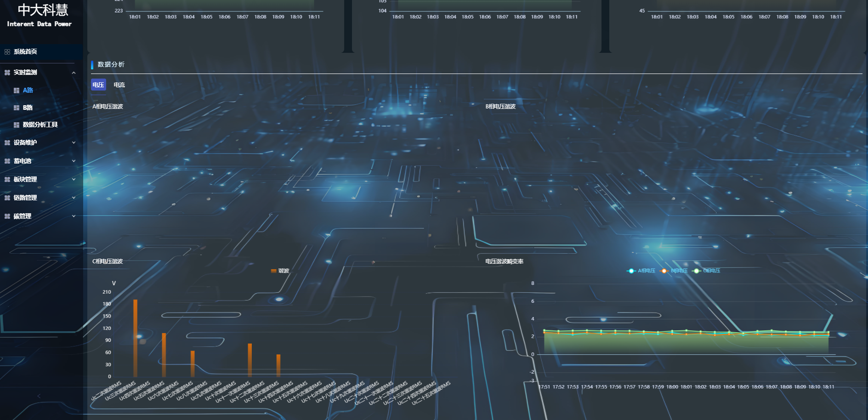Click the 碳管理 menu icon
This screenshot has height=420, width=868.
pos(7,216)
